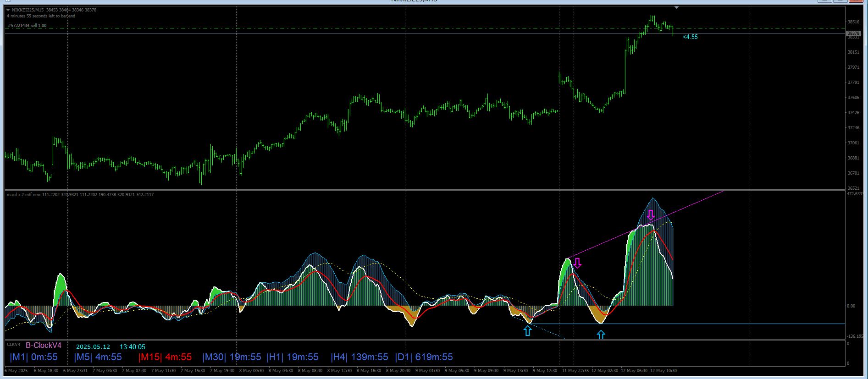Click the #57221438 sell 1.00 order label

click(x=27, y=26)
